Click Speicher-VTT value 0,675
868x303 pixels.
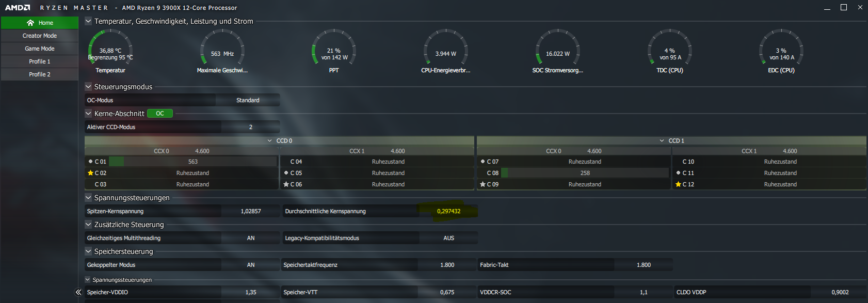coord(447,292)
